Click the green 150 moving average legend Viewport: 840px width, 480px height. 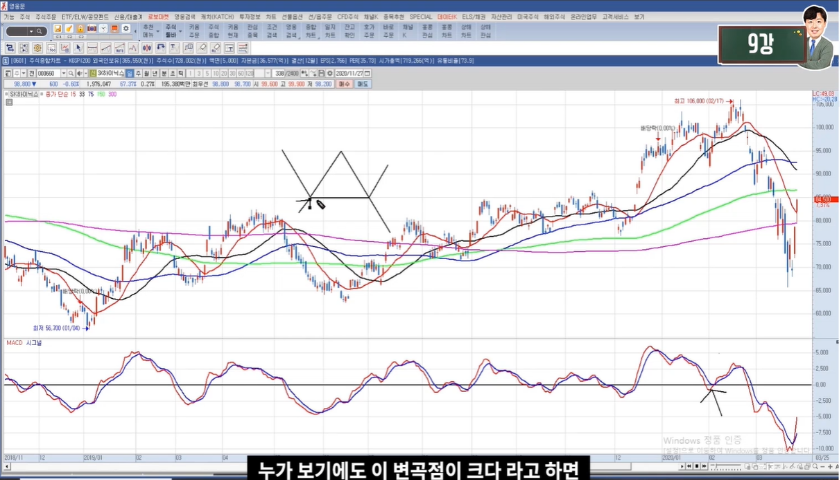point(100,94)
